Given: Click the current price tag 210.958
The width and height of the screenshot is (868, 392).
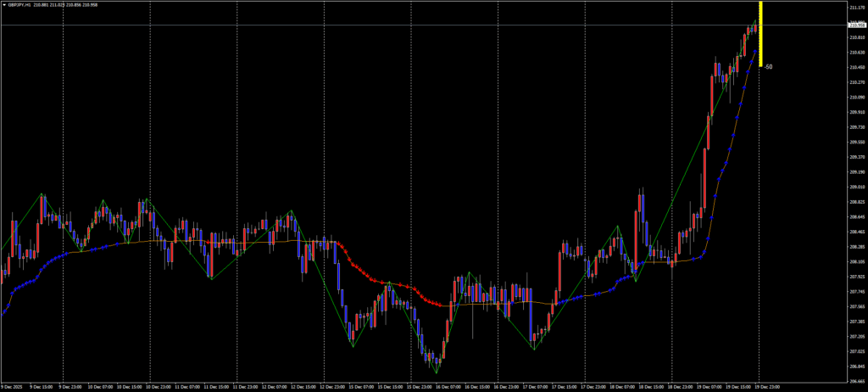Looking at the screenshot, I should (857, 25).
